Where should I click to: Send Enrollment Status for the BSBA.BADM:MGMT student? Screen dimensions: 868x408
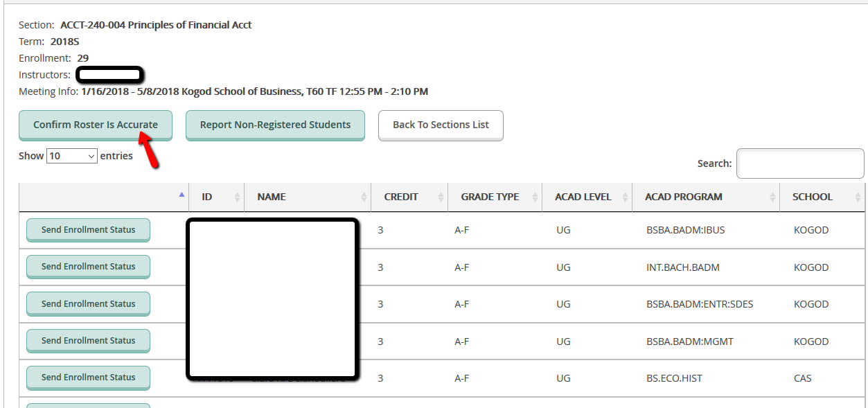coord(88,341)
